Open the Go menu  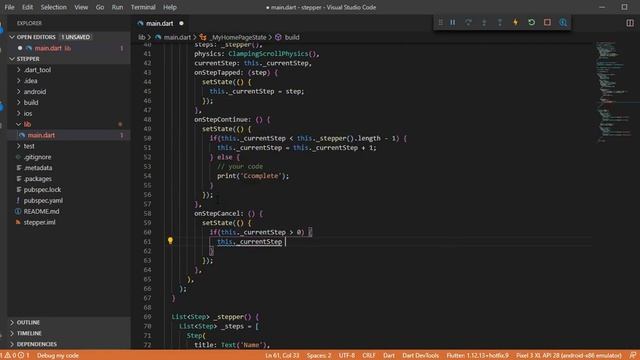(100, 7)
